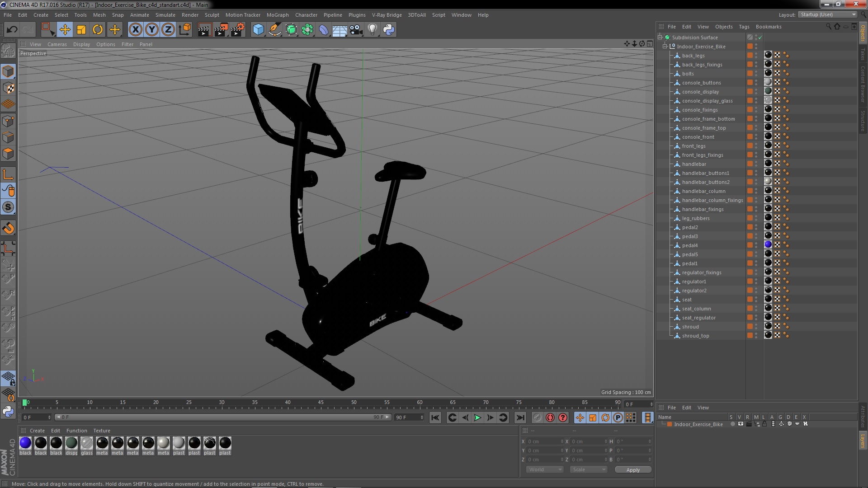Image resolution: width=868 pixels, height=488 pixels.
Task: Open the Scale mode dropdown
Action: click(589, 469)
